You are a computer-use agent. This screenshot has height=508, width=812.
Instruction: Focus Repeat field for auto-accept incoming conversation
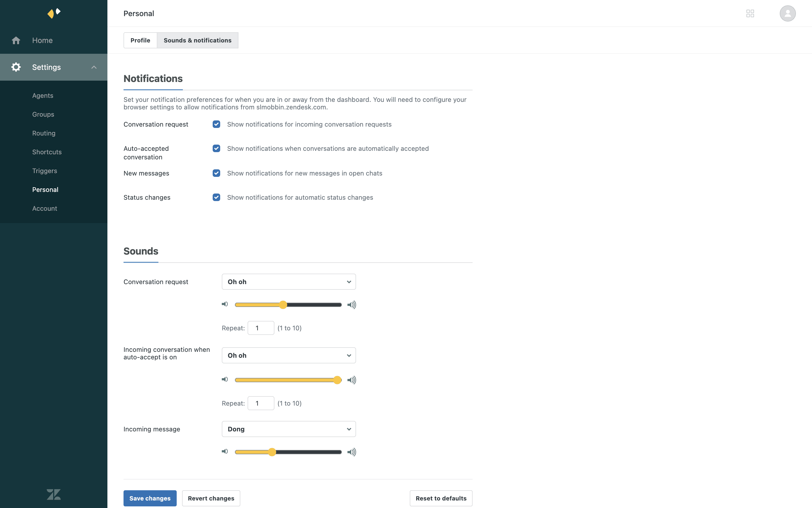[261, 403]
